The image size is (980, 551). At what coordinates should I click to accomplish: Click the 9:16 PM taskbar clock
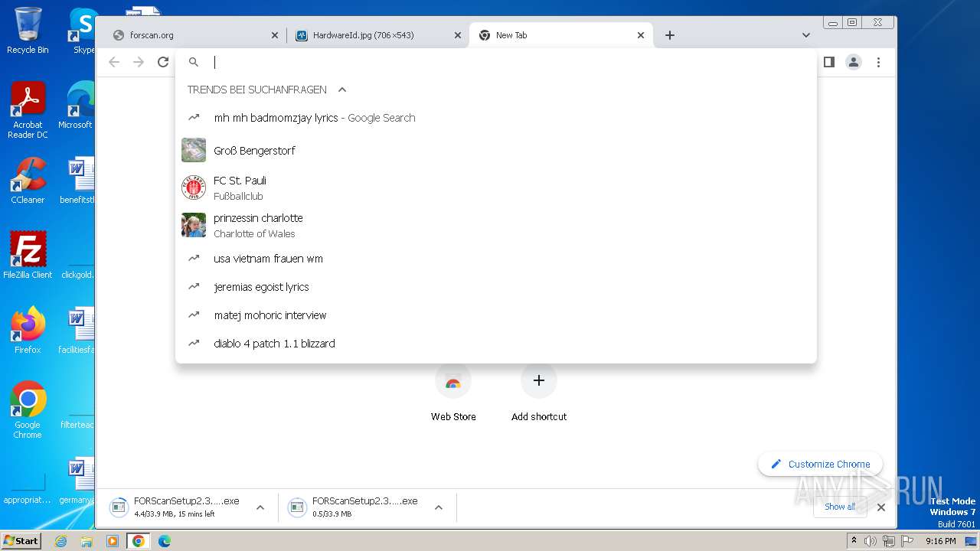pos(940,541)
